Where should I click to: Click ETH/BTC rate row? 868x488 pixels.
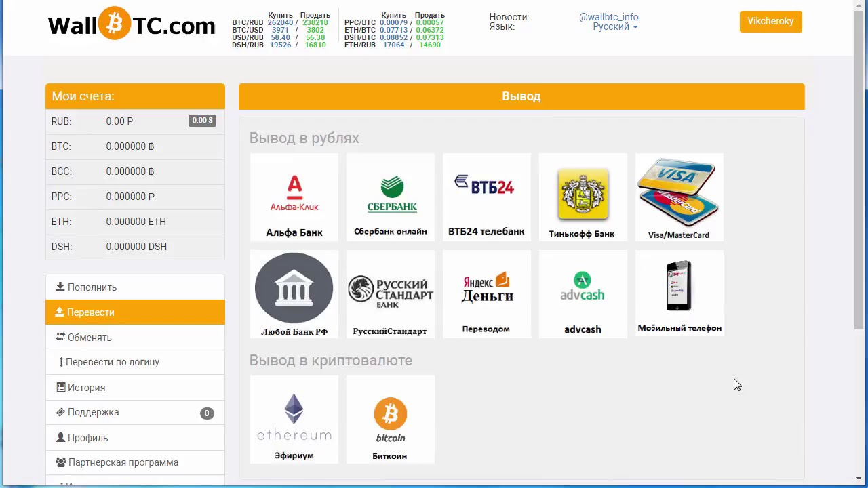[x=395, y=30]
